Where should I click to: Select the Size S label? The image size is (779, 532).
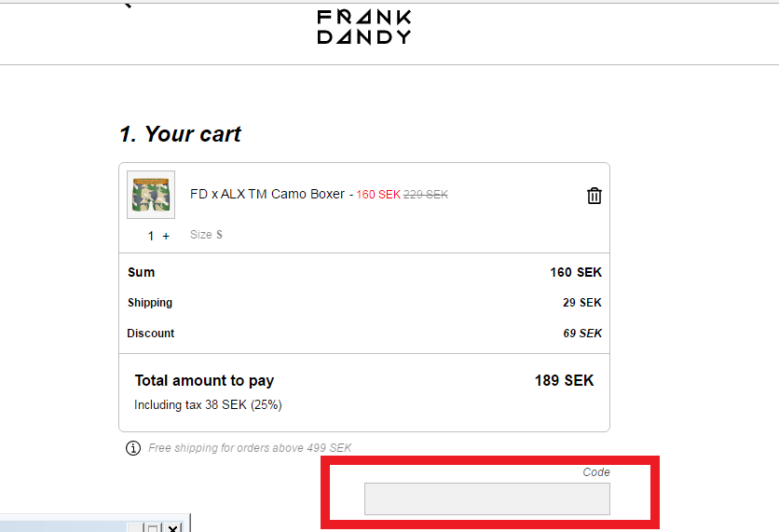(206, 235)
